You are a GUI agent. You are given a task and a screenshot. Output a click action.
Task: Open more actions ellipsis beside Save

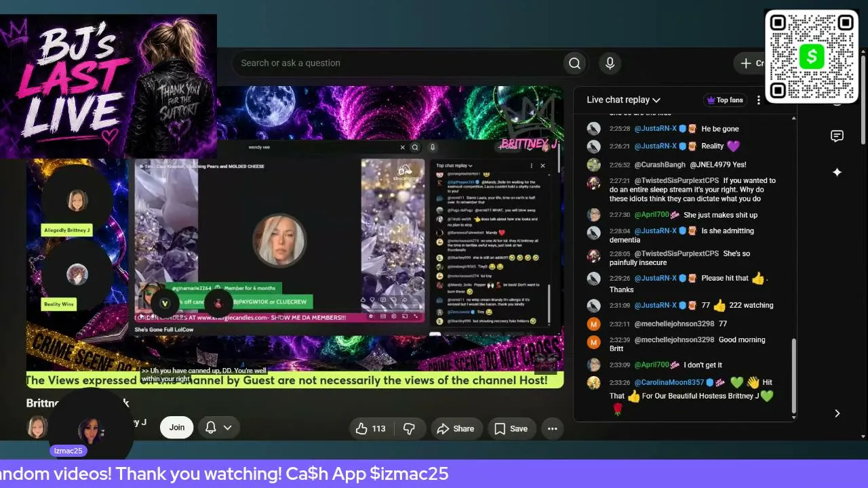pos(552,428)
